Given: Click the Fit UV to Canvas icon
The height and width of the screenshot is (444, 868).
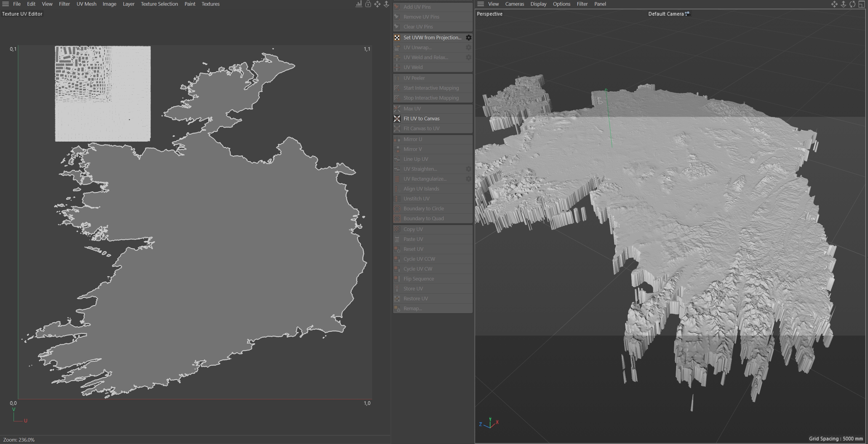Looking at the screenshot, I should point(397,118).
